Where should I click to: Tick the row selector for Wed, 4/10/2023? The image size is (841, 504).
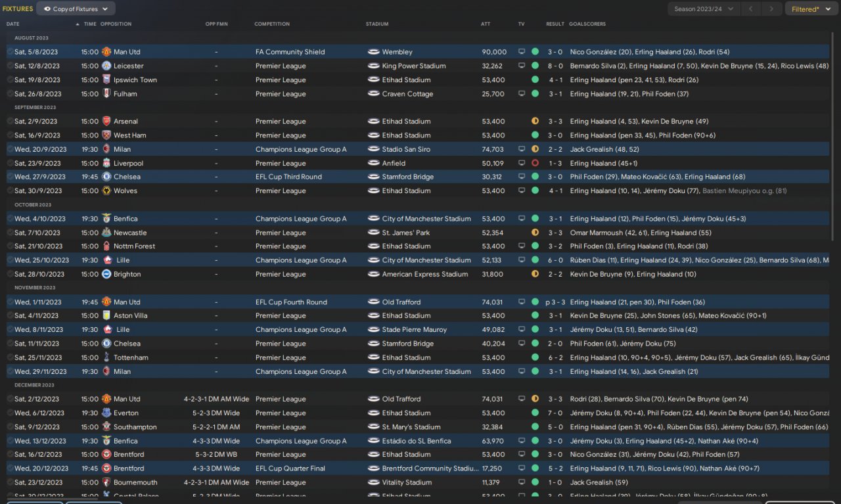[10, 219]
